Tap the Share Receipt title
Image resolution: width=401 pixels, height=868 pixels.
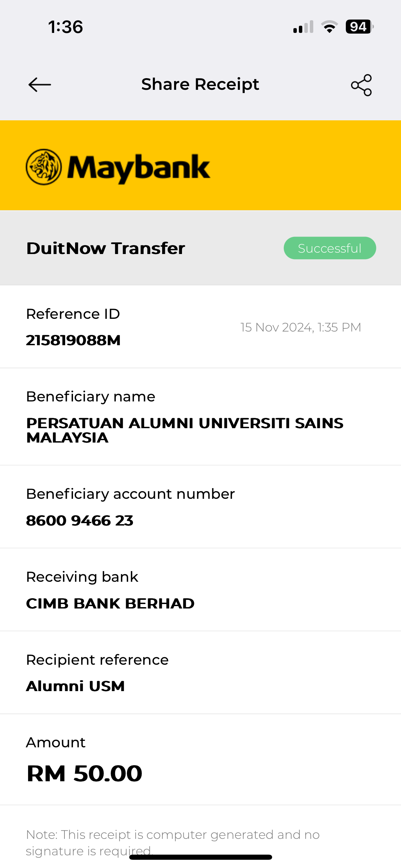point(200,84)
